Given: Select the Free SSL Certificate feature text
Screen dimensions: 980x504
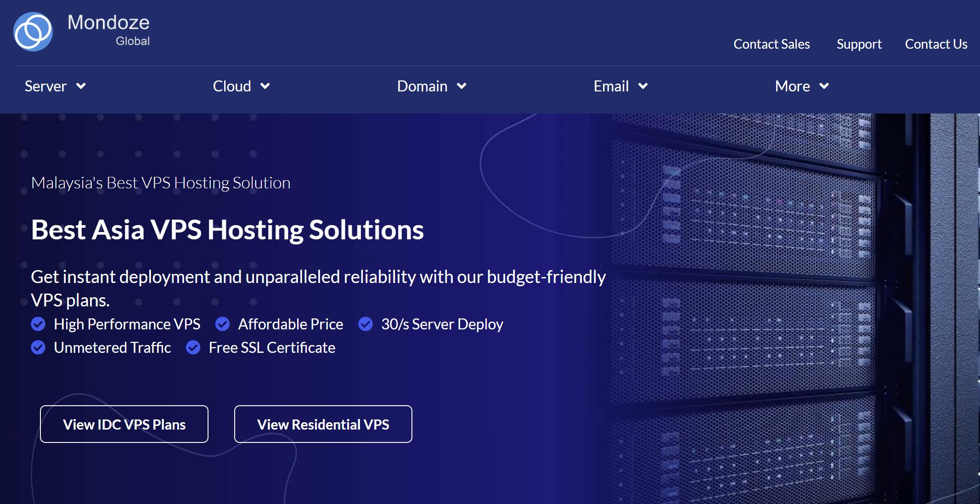Looking at the screenshot, I should pyautogui.click(x=272, y=347).
